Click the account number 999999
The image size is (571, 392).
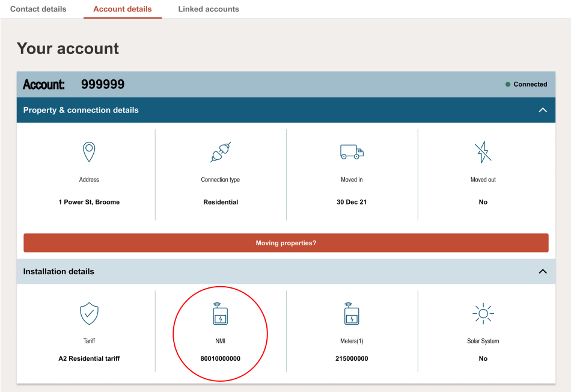(103, 85)
